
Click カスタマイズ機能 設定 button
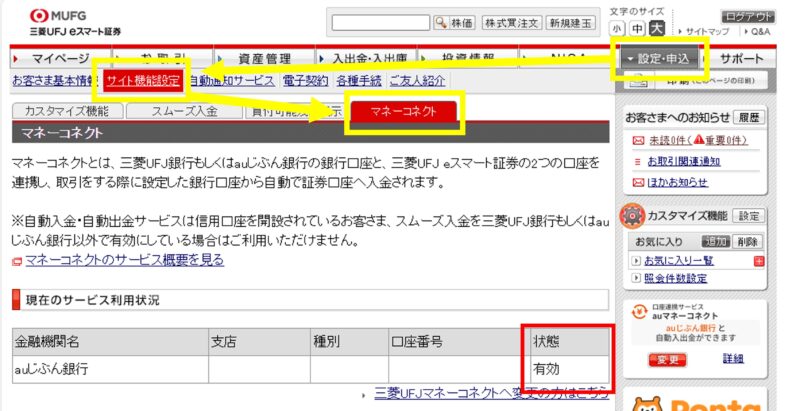click(748, 216)
